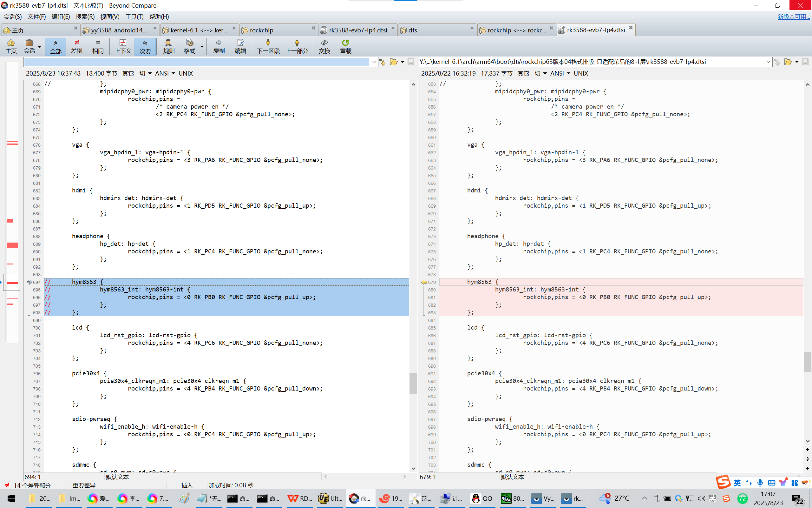Expand the Format dropdown arrow

[x=202, y=46]
